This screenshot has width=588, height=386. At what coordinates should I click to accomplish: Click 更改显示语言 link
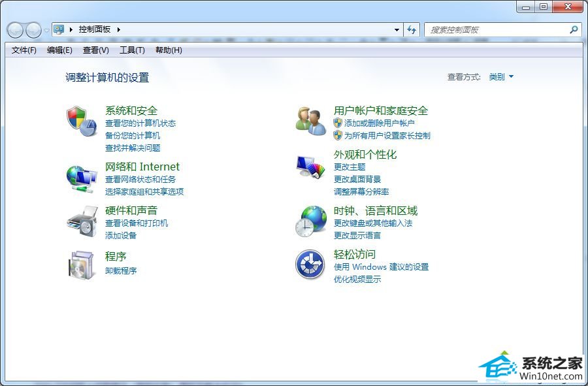[357, 235]
